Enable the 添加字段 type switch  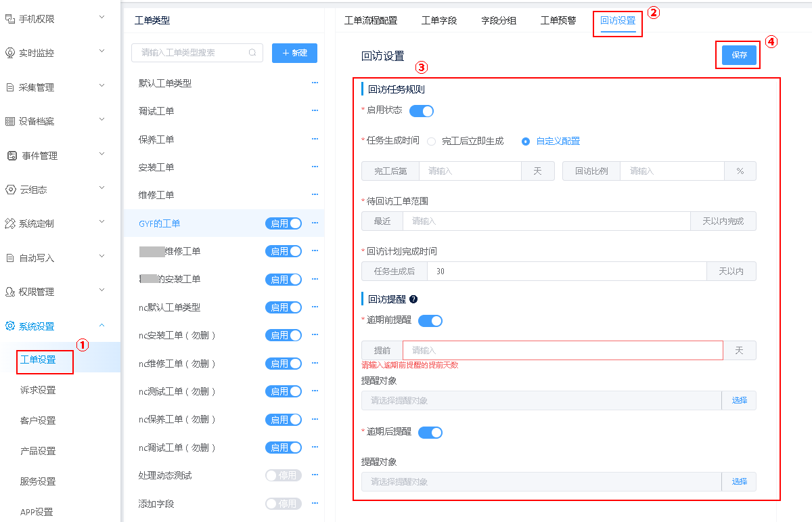pos(284,504)
